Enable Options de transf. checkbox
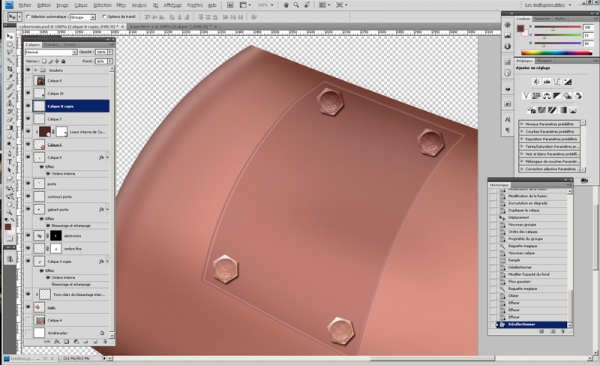The width and height of the screenshot is (600, 365). click(x=104, y=17)
